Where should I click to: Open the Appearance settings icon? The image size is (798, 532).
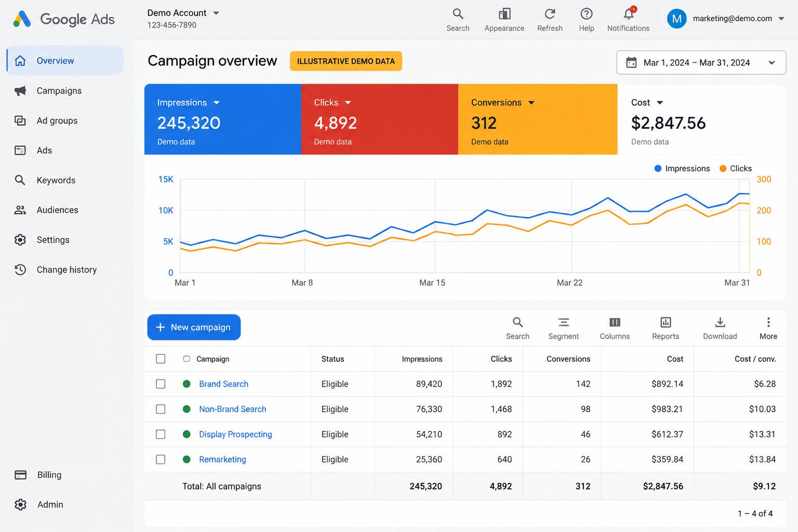point(504,20)
